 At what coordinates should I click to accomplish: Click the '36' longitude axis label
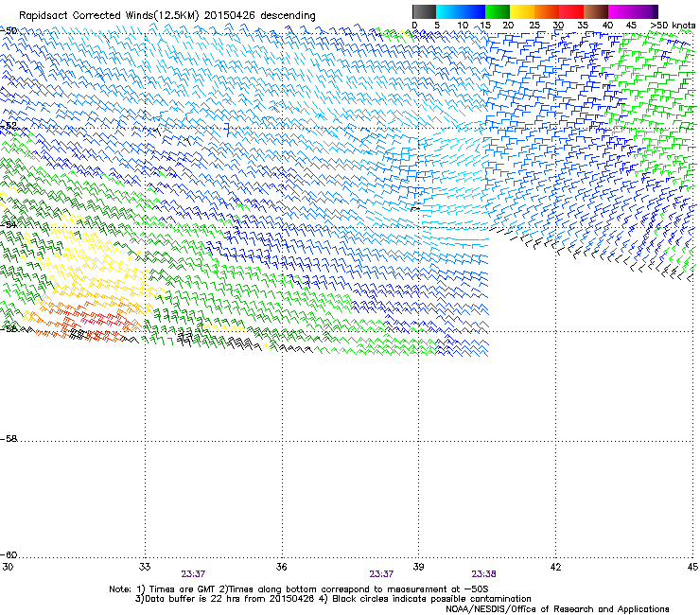[x=281, y=567]
